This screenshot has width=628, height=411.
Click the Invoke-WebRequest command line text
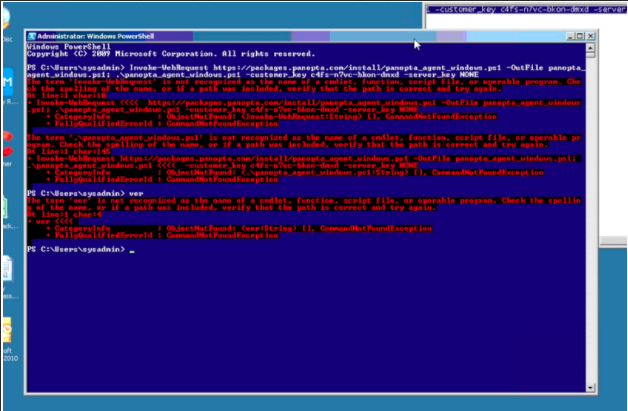[x=306, y=71]
